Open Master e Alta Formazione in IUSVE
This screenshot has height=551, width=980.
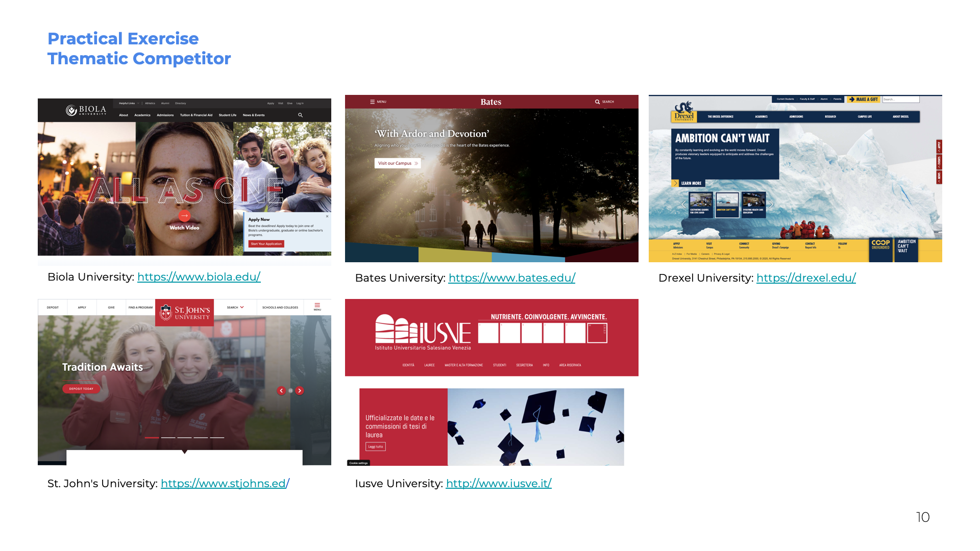463,365
